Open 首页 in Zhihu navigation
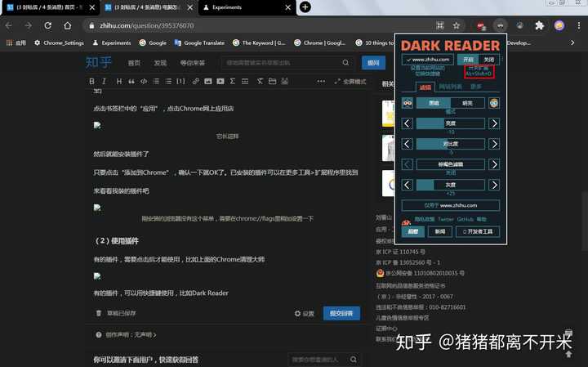 tap(134, 63)
